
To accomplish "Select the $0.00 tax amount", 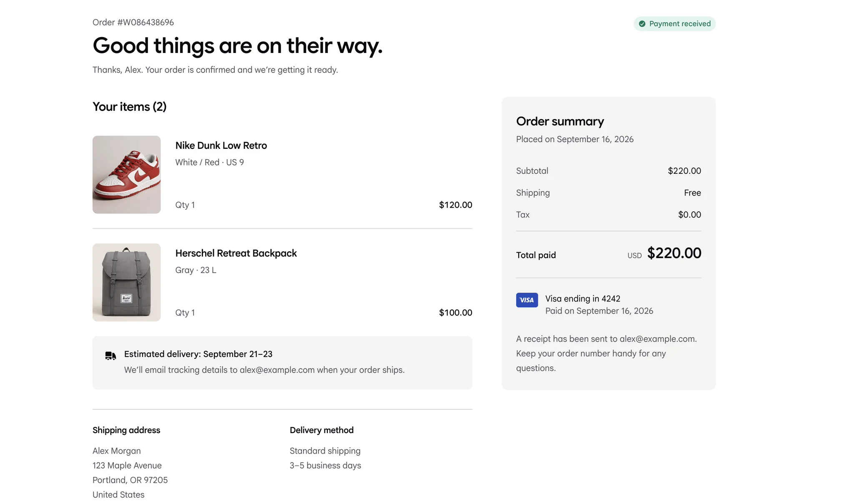I will [690, 215].
